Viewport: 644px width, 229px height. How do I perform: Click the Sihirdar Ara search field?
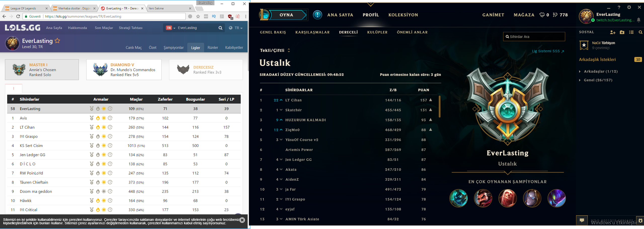534,36
